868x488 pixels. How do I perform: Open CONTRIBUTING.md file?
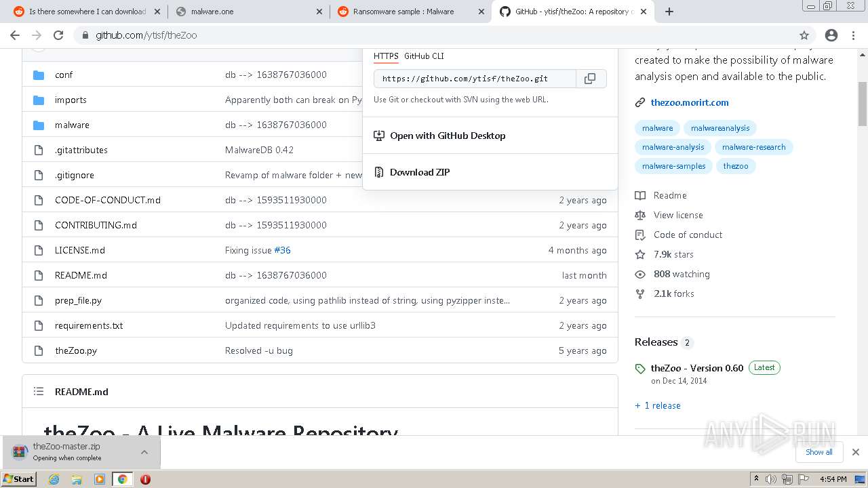point(96,225)
